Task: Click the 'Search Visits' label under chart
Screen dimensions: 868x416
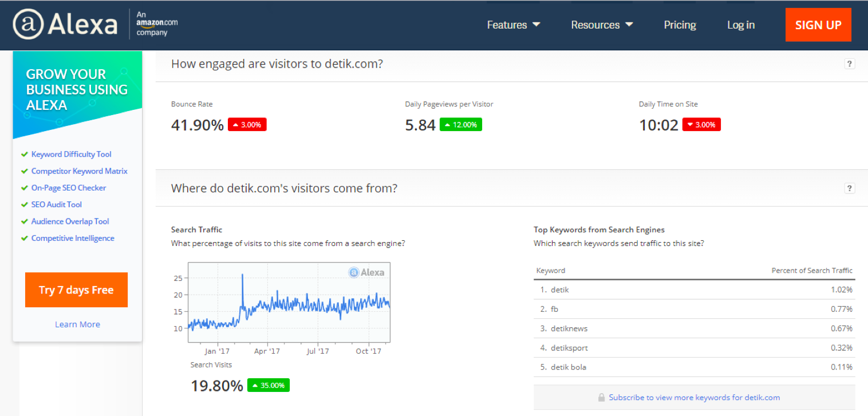Action: (x=211, y=365)
